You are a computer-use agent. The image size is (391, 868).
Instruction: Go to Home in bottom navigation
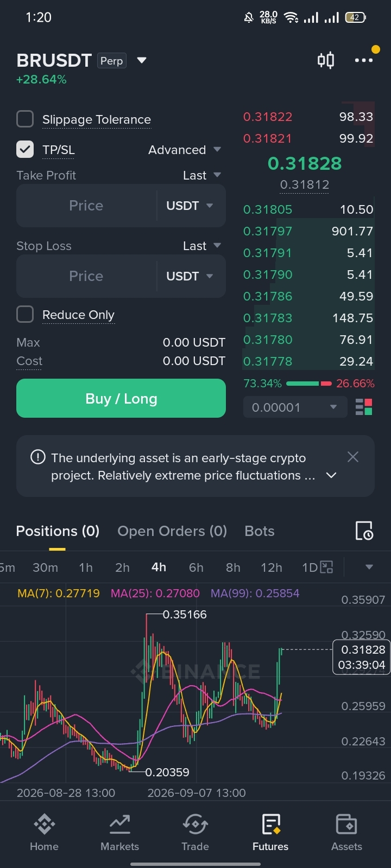pos(44,832)
